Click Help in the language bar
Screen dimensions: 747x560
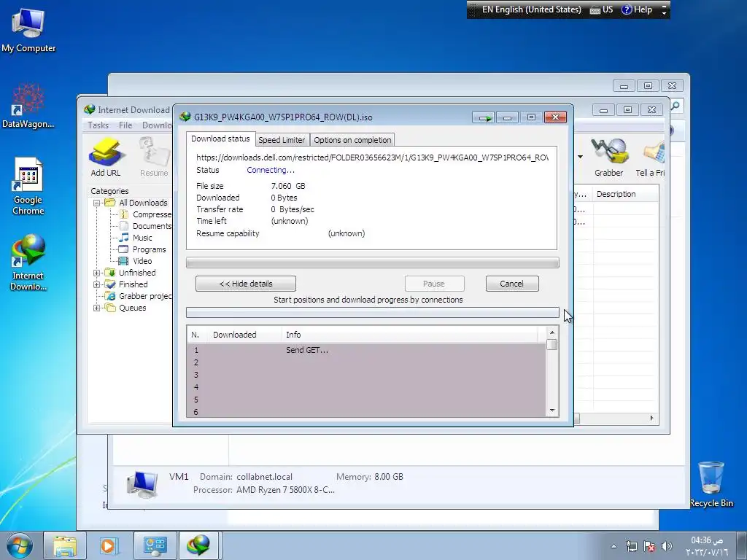638,9
